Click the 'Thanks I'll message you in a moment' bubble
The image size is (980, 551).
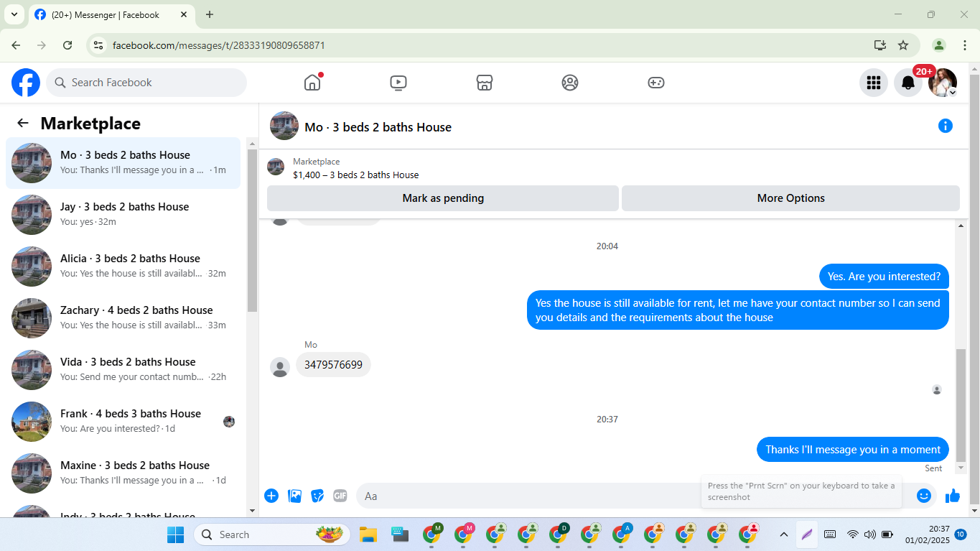click(853, 450)
